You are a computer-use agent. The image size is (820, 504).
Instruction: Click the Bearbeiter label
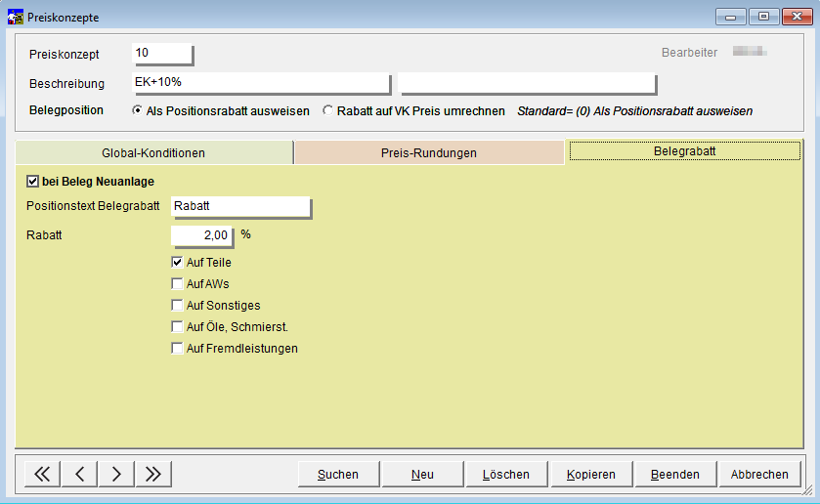click(689, 53)
